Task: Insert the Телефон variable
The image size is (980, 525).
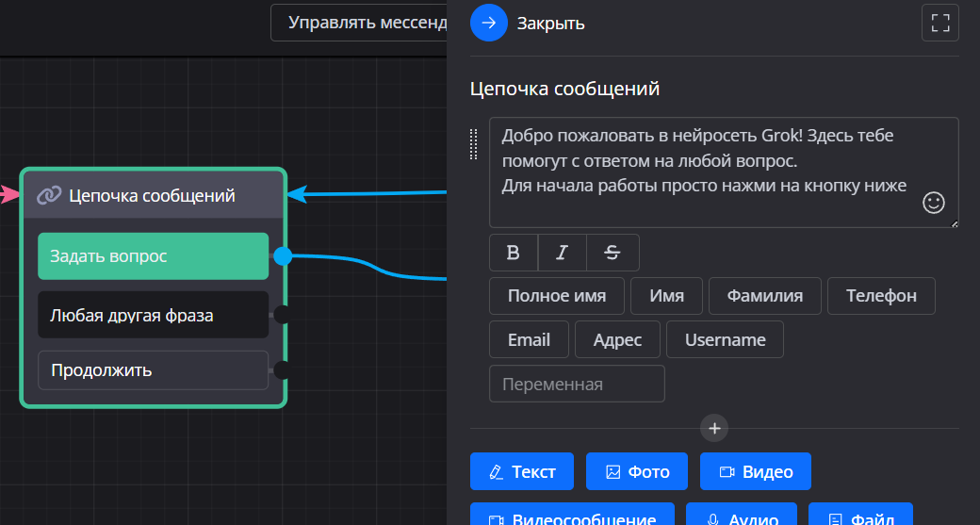Action: click(x=880, y=296)
